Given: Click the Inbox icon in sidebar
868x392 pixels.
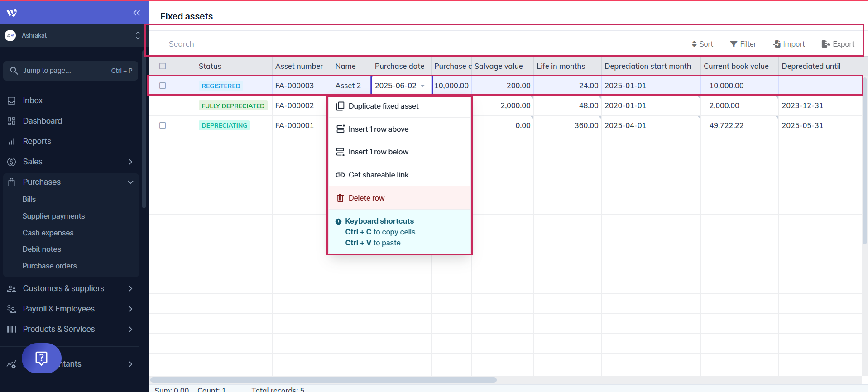Looking at the screenshot, I should pos(12,100).
